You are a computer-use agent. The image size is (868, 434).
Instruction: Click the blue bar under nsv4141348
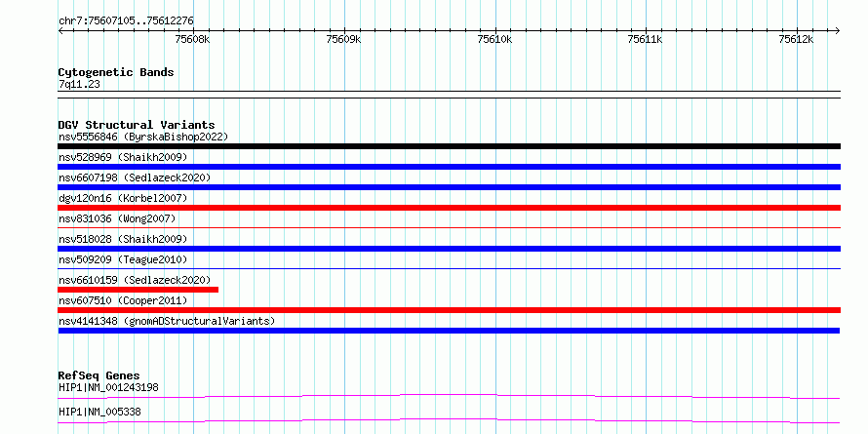pos(449,331)
